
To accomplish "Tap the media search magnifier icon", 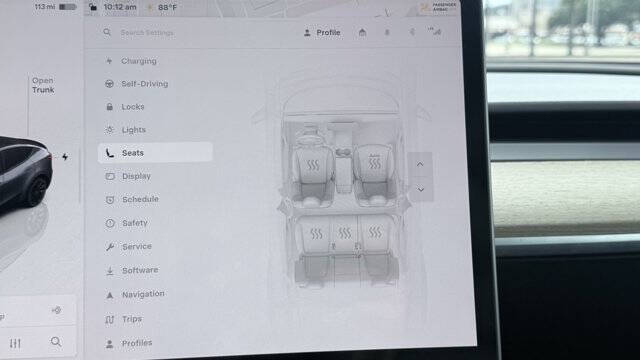I will click(56, 342).
